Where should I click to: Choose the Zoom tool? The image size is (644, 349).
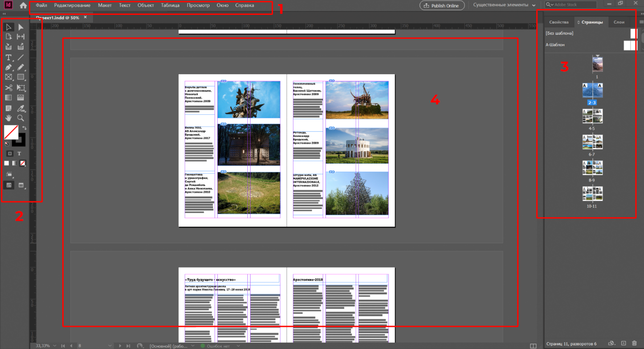(20, 118)
